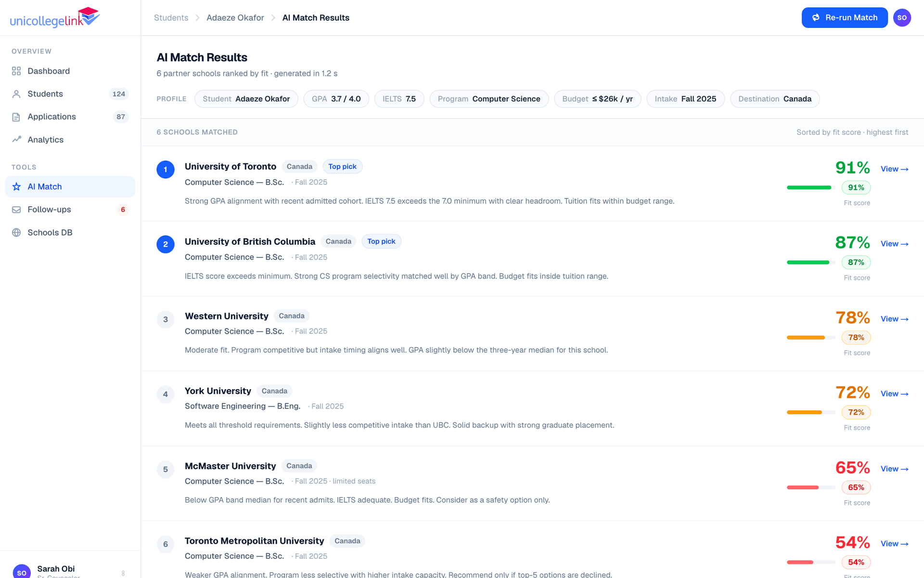View Toronto Metropolitan University match details
The image size is (924, 578).
(895, 543)
